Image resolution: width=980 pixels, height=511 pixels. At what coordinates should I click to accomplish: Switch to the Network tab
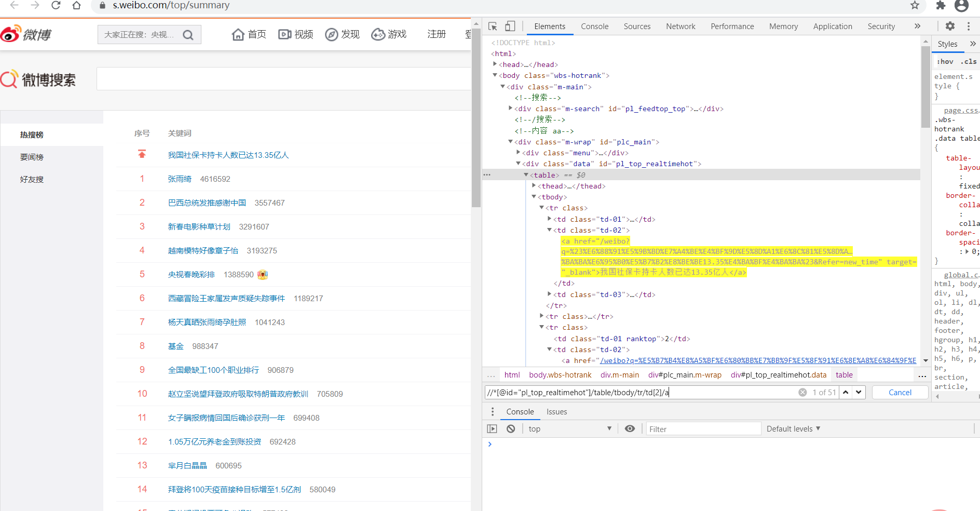(680, 26)
